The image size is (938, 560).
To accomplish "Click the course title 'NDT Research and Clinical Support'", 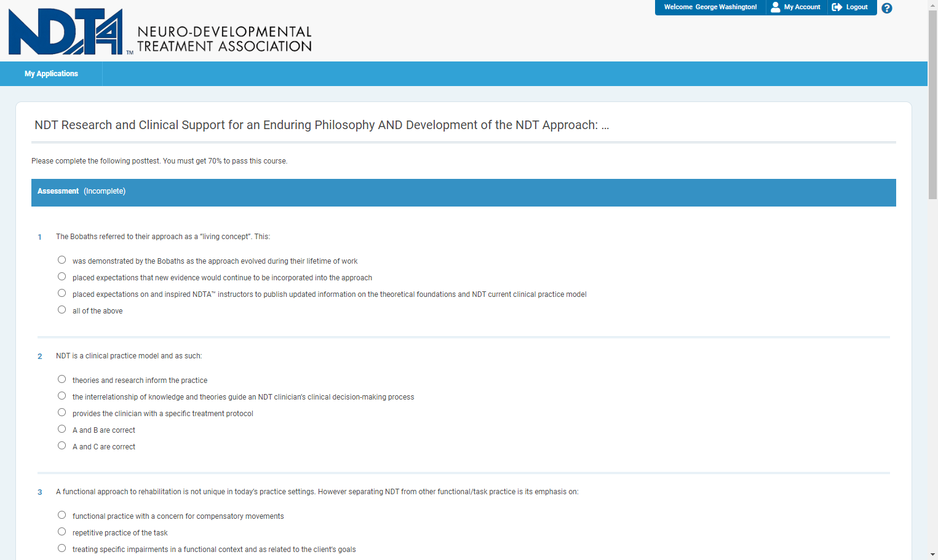I will click(x=322, y=125).
